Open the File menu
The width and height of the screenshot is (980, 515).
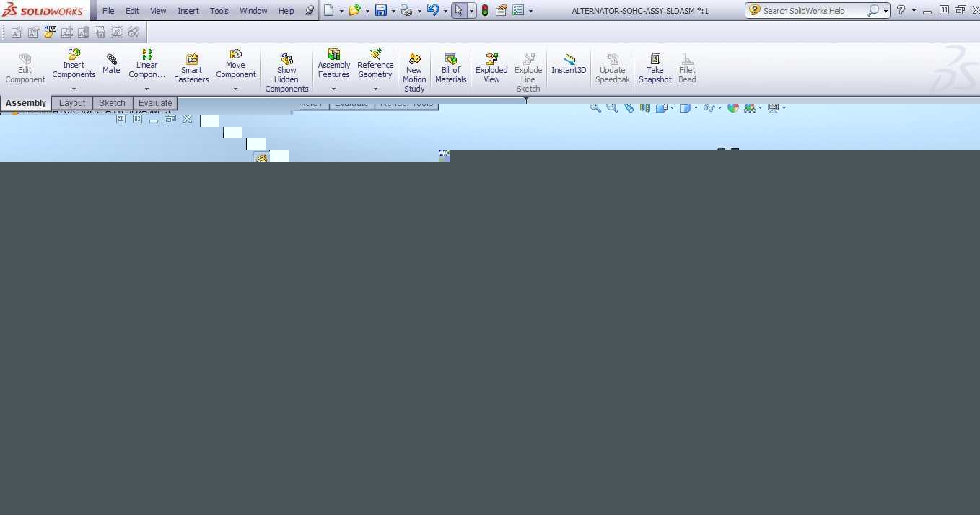(x=108, y=11)
